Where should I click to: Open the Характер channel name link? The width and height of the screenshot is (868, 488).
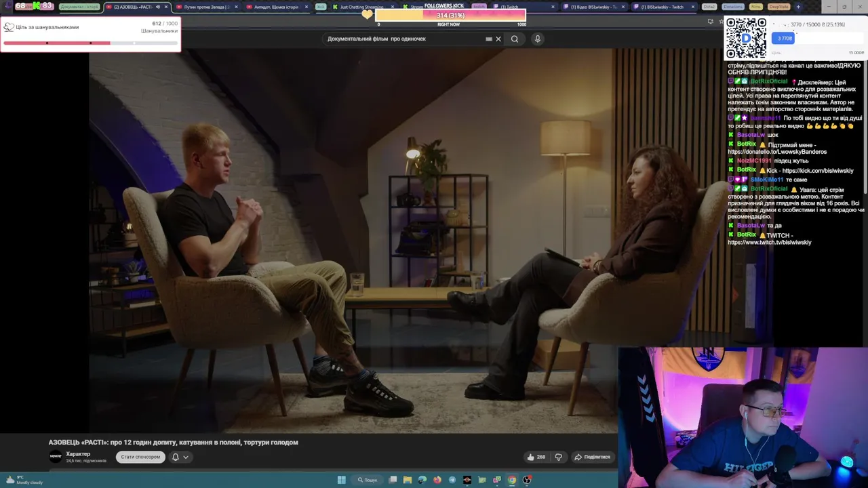[78, 454]
